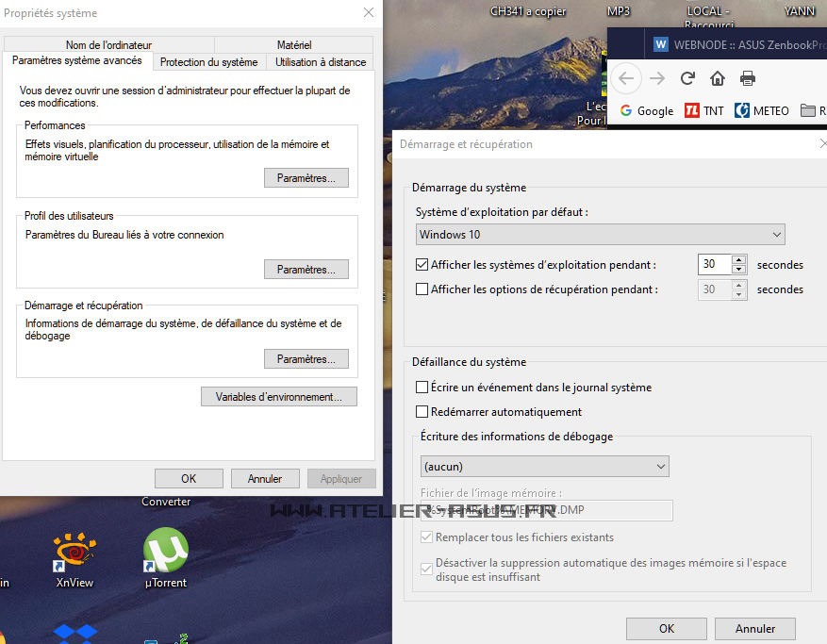Screen dimensions: 827x644
Task: Uncheck 'Afficher les systèmes d'exploitation pendant'
Action: click(x=422, y=265)
